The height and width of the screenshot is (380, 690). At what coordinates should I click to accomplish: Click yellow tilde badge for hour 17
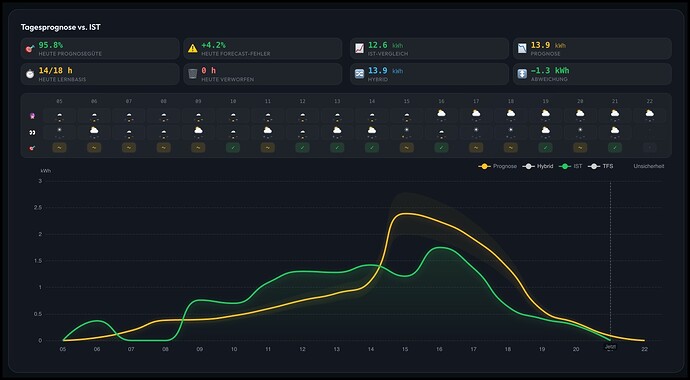(x=476, y=148)
